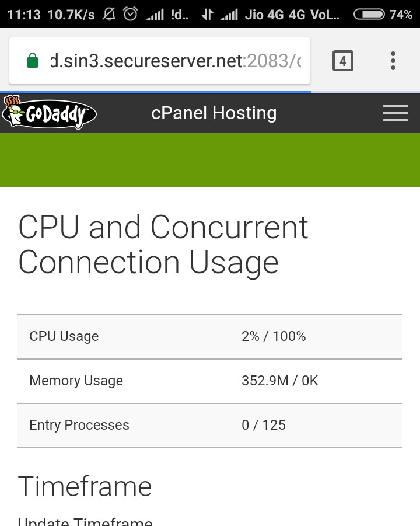
Task: Tap the muted notification bell icon
Action: 109,15
